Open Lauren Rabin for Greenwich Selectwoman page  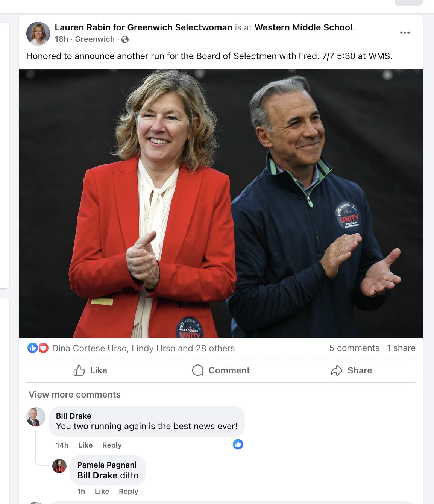(143, 27)
